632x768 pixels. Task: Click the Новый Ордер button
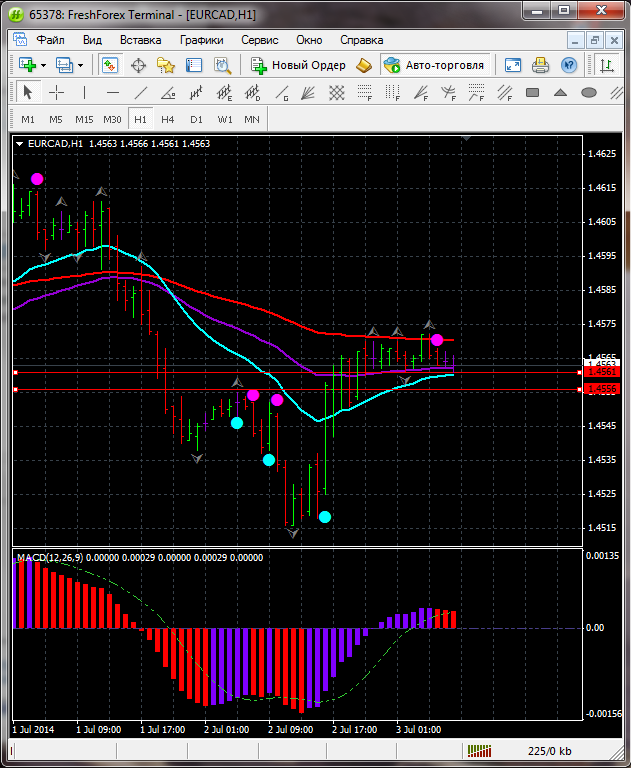[x=298, y=65]
